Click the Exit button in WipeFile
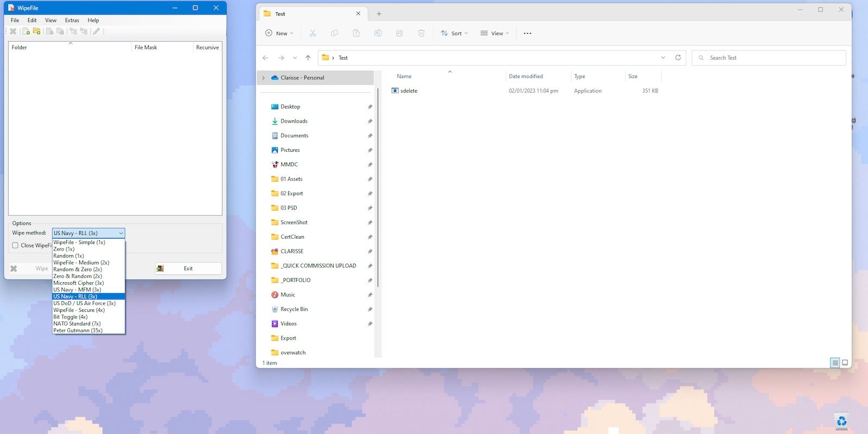Image resolution: width=868 pixels, height=434 pixels. [188, 269]
